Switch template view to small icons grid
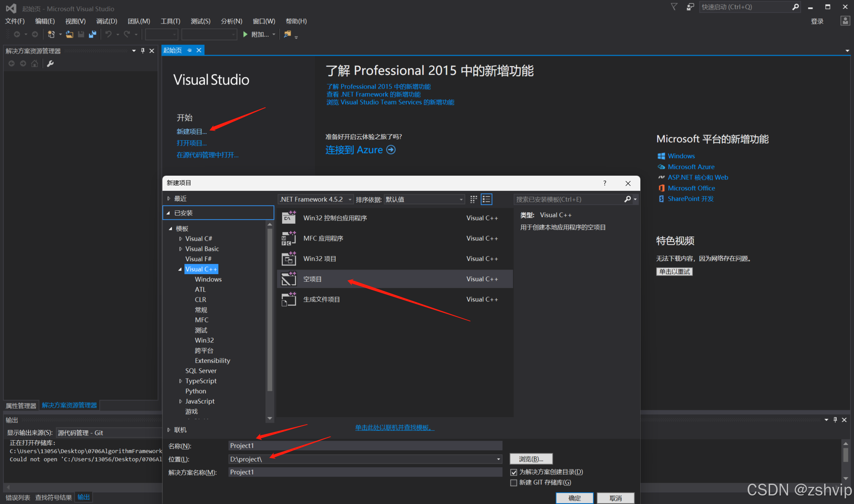The image size is (854, 504). coord(473,199)
